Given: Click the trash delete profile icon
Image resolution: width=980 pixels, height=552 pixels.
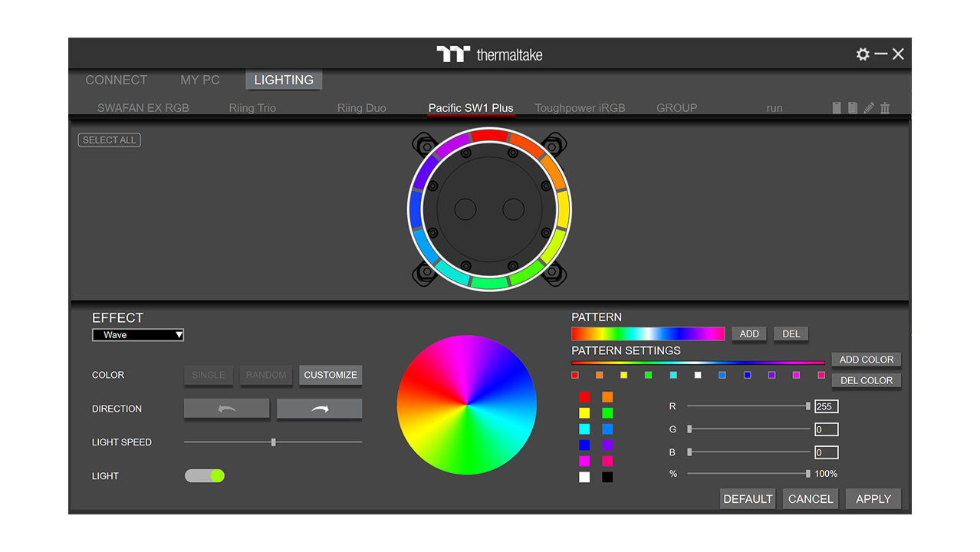Looking at the screenshot, I should pyautogui.click(x=885, y=108).
